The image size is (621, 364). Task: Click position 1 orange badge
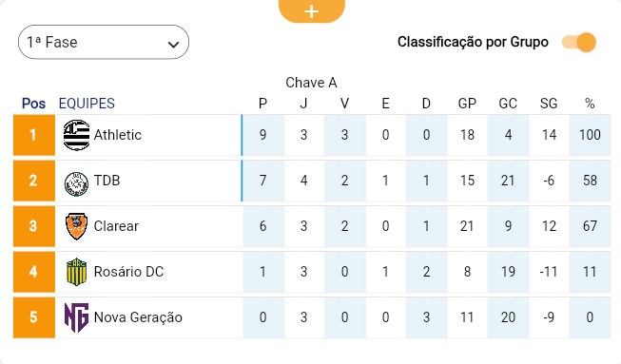point(33,135)
